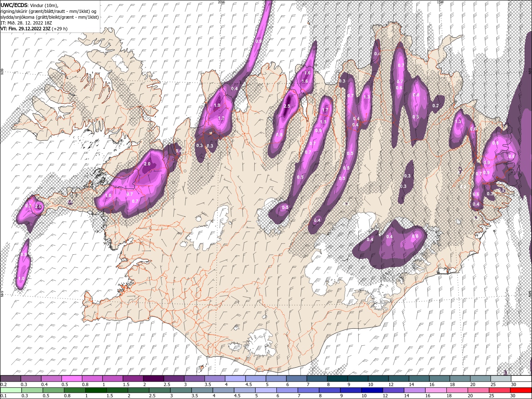Select the light pink 16–18 swatch in lower legend
532x399 pixels.
click(436, 390)
